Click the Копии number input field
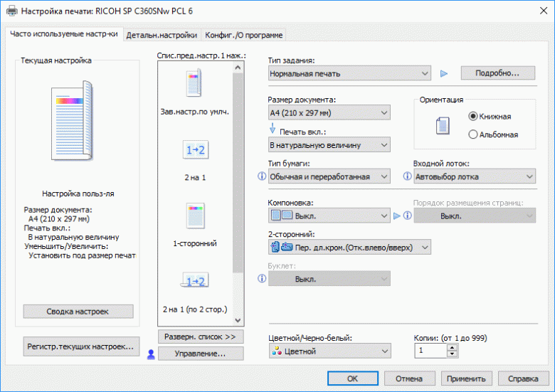Screen dimensions: 555x392 tap(430, 351)
